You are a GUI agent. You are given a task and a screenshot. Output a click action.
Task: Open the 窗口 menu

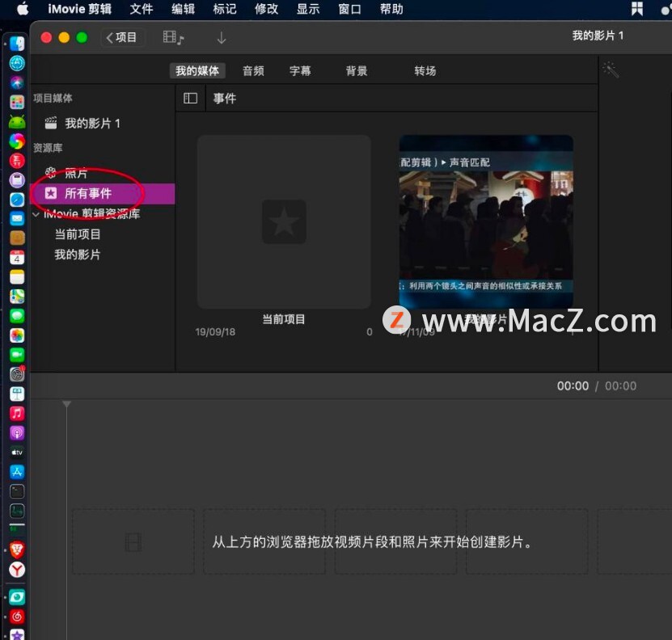349,9
